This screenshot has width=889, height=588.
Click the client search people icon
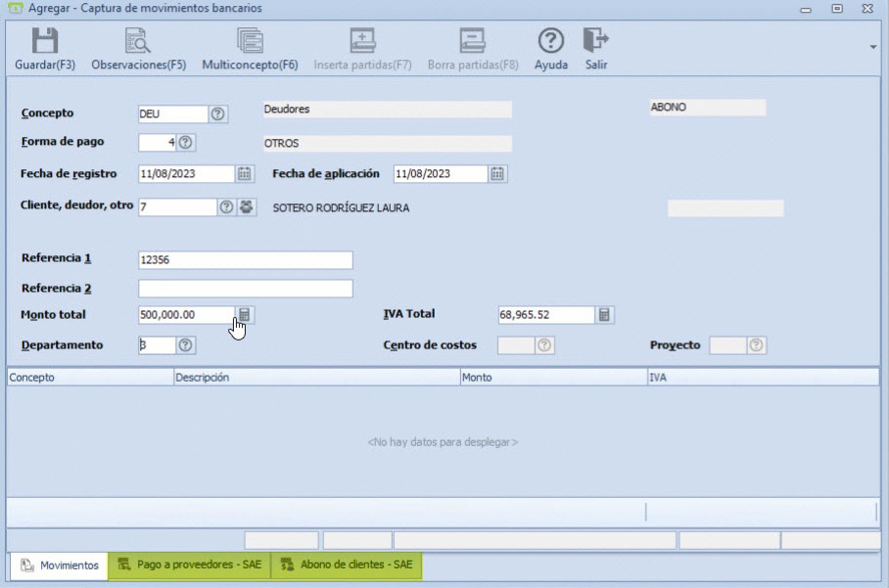pos(246,207)
